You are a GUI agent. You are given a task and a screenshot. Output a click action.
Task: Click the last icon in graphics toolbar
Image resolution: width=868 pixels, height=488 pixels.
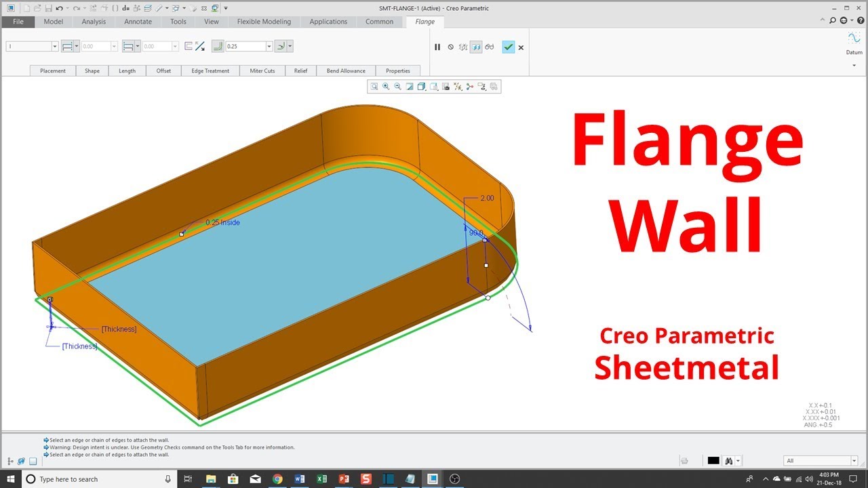[x=494, y=86]
